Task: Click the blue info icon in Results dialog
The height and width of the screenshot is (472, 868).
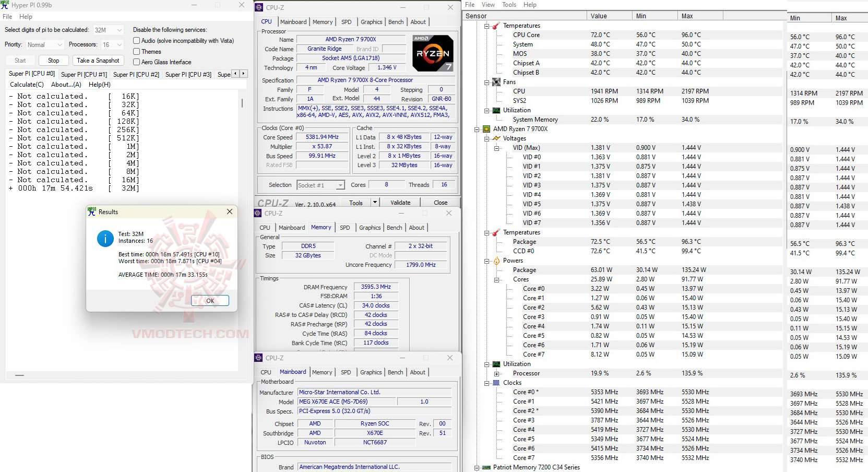Action: coord(105,239)
